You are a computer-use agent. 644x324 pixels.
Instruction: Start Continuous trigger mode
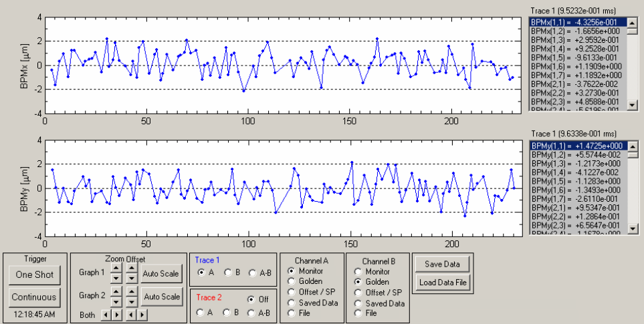(35, 297)
